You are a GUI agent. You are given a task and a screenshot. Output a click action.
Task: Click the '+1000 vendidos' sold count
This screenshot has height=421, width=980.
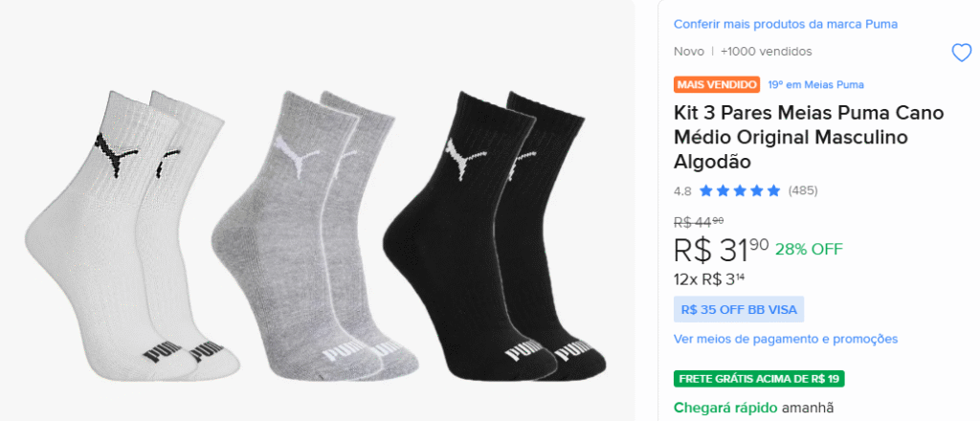766,52
